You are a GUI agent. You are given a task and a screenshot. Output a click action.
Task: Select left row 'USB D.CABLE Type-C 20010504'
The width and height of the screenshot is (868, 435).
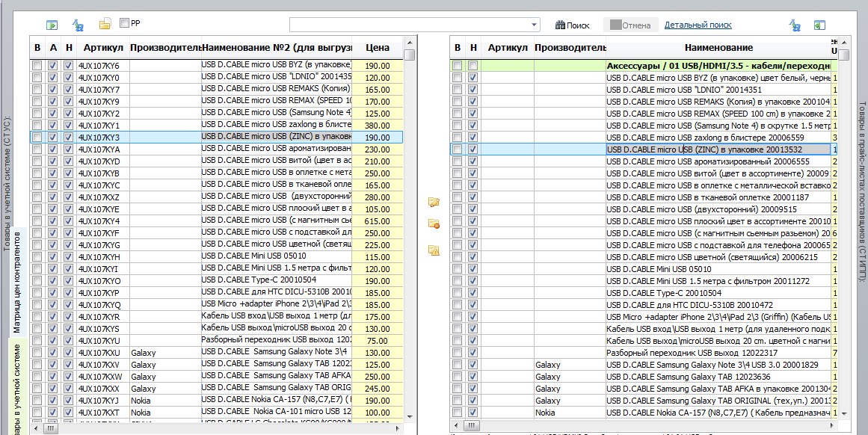coord(277,281)
